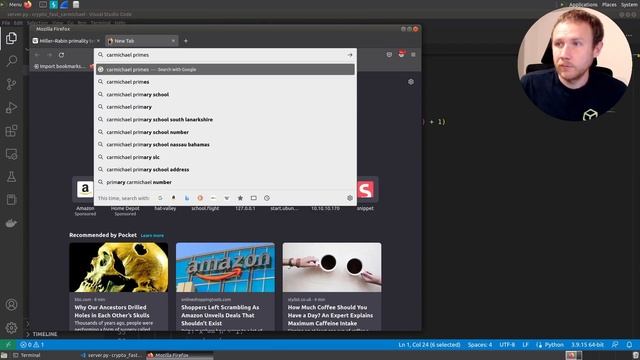Select suggestion 'carmichael primary'
This screenshot has height=360, width=640.
tap(225, 107)
